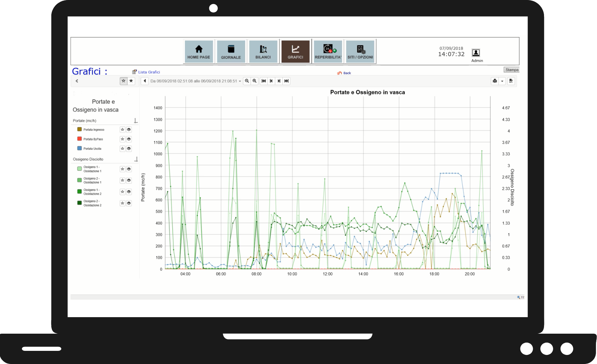Favorite the Portata Ingresso series
Viewport: 597px width, 364px height.
tap(123, 129)
